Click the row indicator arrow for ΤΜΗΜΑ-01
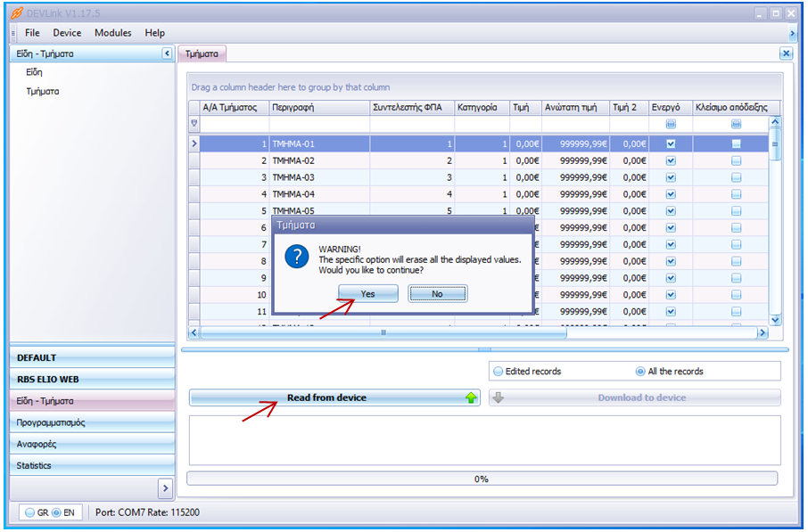Image resolution: width=808 pixels, height=532 pixels. tap(194, 143)
